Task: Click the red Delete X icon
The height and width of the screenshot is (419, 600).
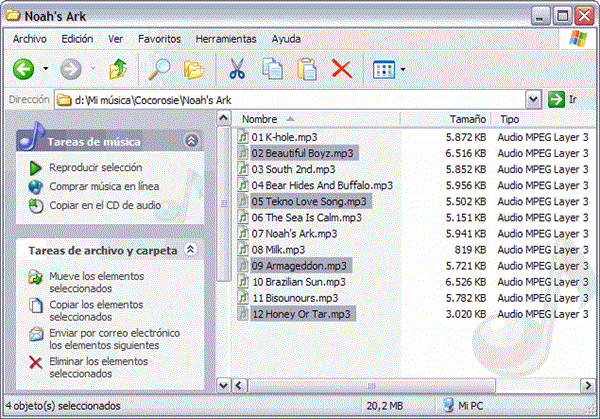Action: pyautogui.click(x=342, y=69)
